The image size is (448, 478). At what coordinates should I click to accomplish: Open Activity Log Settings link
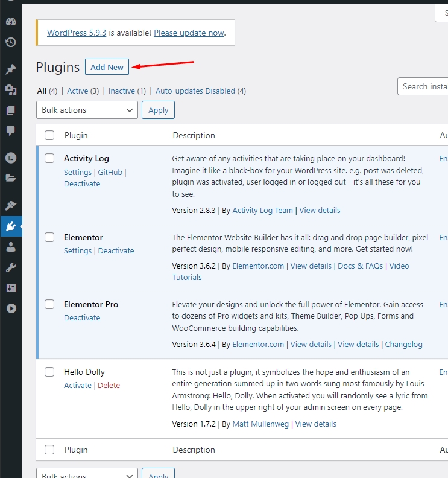(x=78, y=172)
